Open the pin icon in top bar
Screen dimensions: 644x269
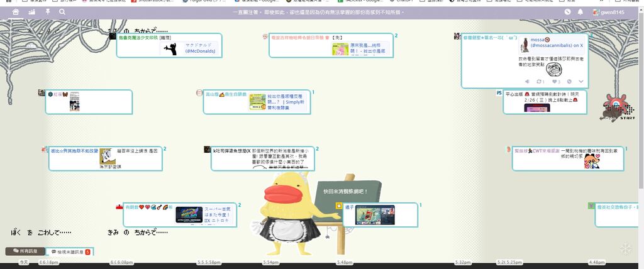[x=48, y=13]
